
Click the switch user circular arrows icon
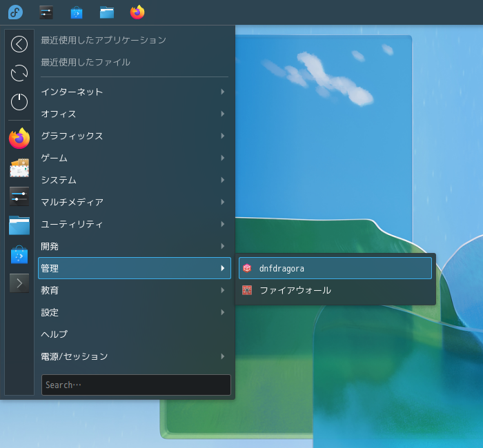point(19,73)
